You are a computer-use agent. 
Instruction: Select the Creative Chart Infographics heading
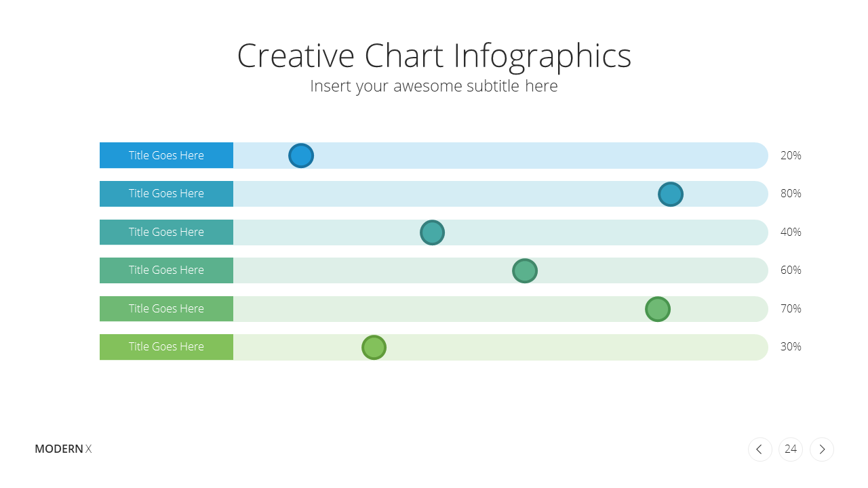[434, 56]
